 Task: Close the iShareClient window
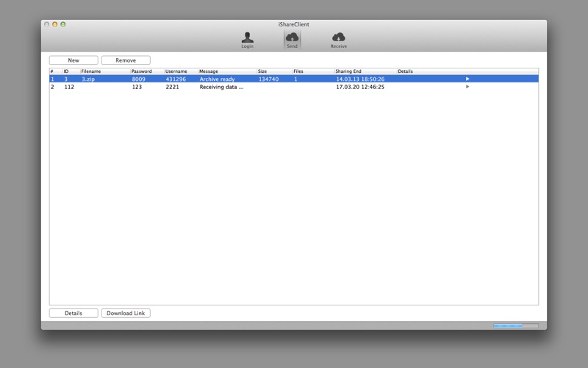pos(46,24)
